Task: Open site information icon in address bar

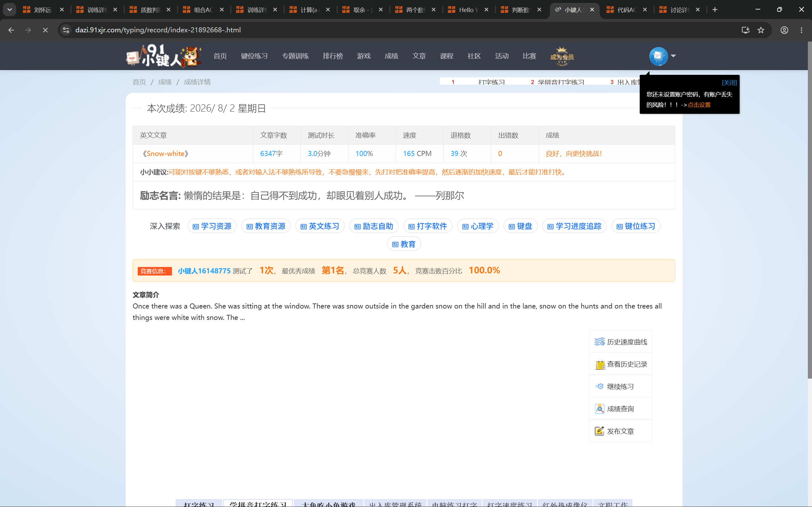Action: (x=66, y=30)
